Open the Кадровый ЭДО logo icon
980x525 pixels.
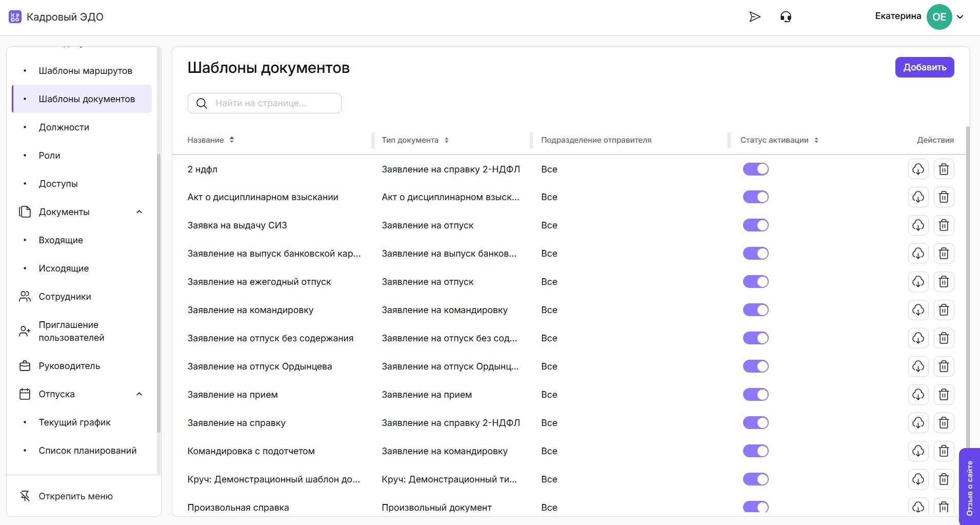point(15,16)
